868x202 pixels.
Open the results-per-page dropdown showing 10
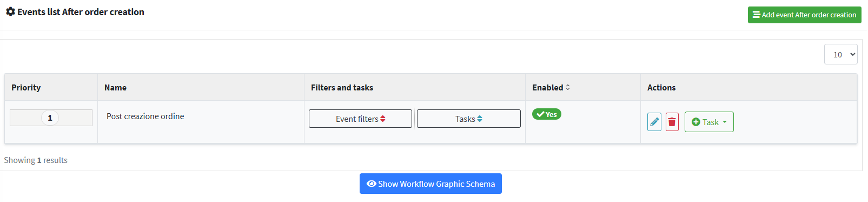841,54
